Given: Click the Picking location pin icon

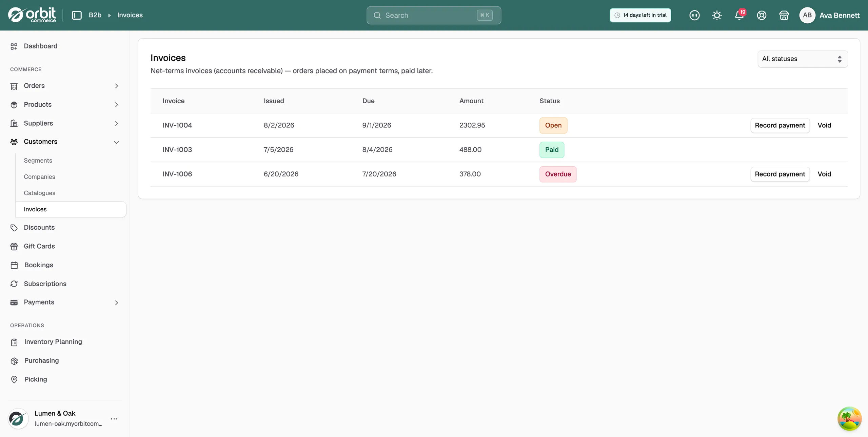Looking at the screenshot, I should [14, 379].
